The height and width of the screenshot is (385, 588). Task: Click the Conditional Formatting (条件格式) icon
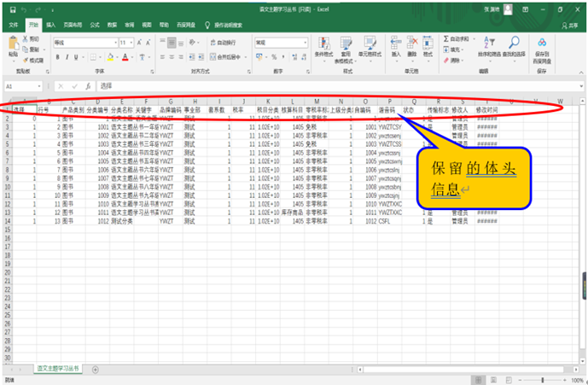pos(324,44)
